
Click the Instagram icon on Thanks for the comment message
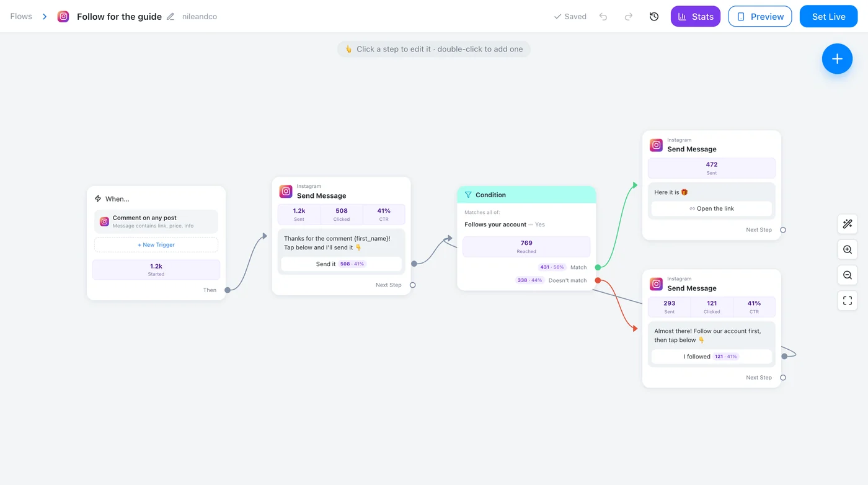tap(286, 192)
